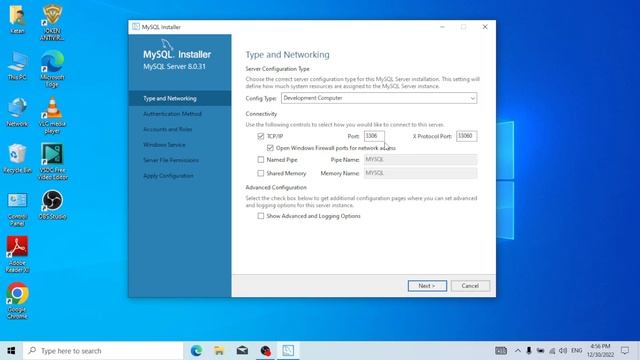640x360 pixels.
Task: Open the microphone tray icon
Action: click(529, 351)
